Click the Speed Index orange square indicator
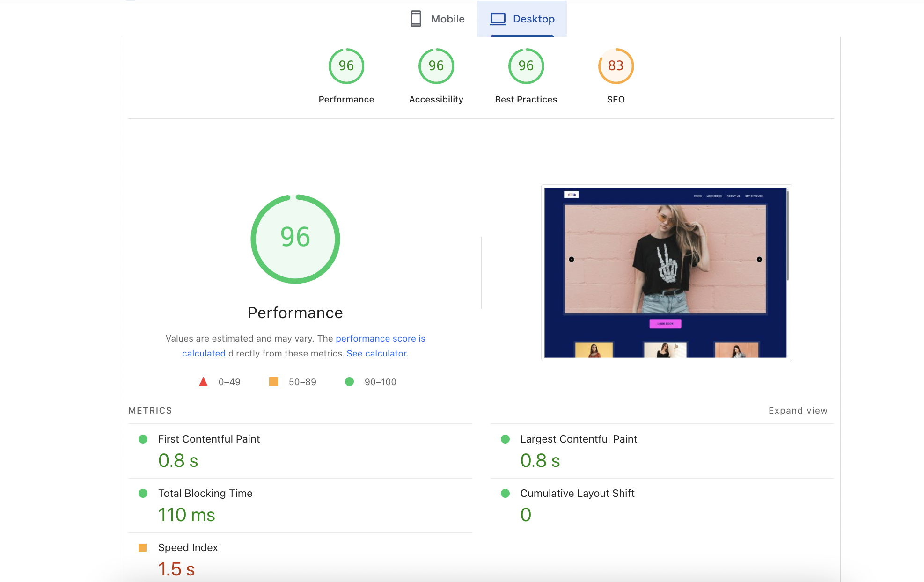Image resolution: width=924 pixels, height=582 pixels. tap(143, 547)
